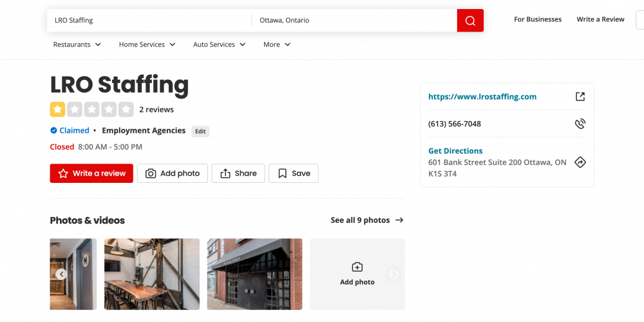
Task: Visit the lrostaffing.com website link
Action: [482, 97]
